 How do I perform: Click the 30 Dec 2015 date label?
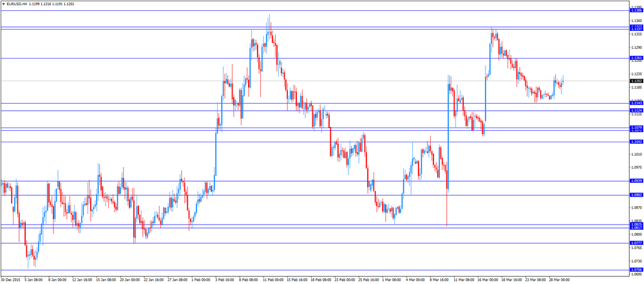click(10, 279)
